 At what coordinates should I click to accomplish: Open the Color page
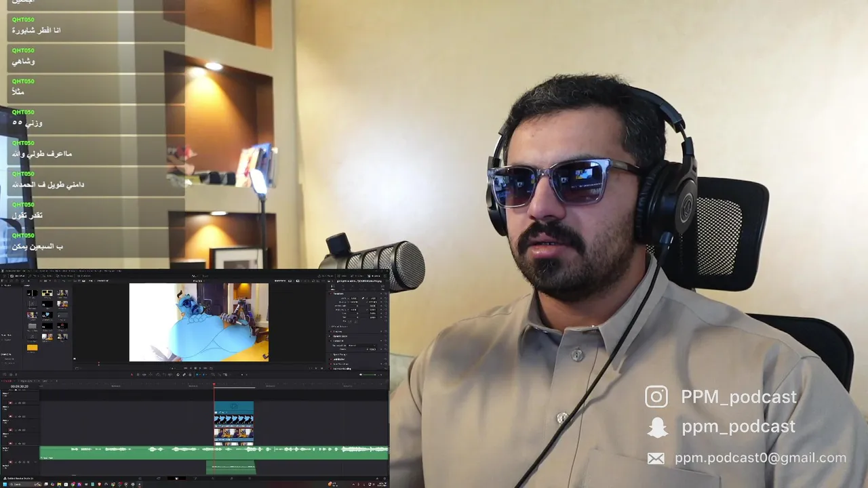pyautogui.click(x=213, y=478)
